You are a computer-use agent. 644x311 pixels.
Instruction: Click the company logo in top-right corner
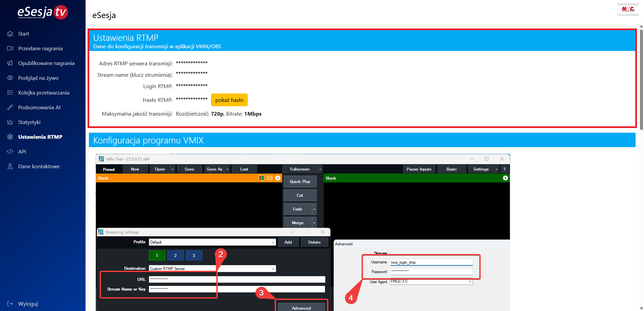pyautogui.click(x=628, y=9)
